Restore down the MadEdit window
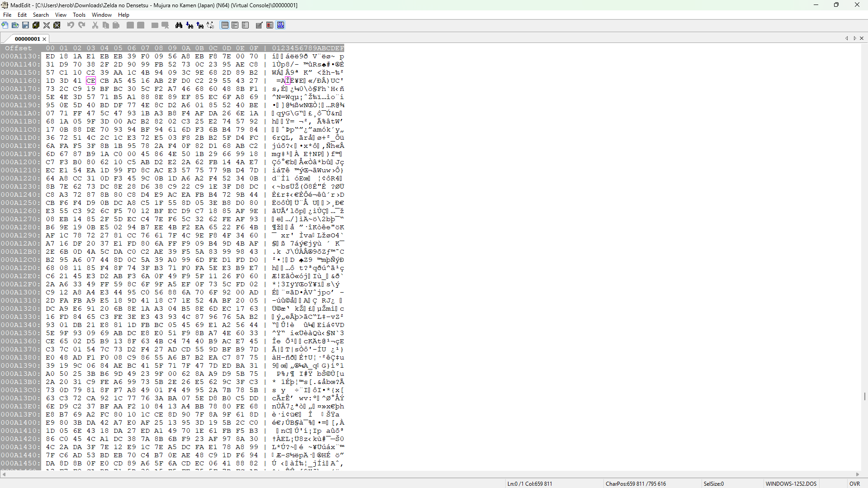Viewport: 868px width, 488px height. (x=836, y=5)
